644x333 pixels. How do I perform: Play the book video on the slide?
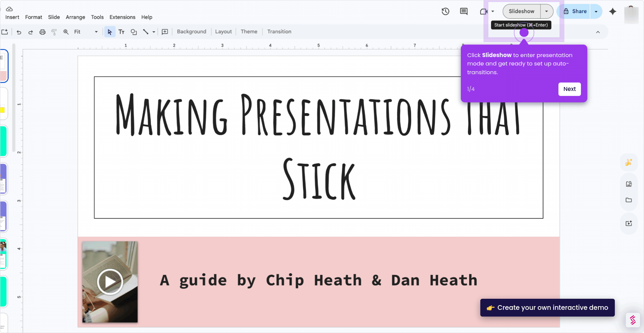click(110, 282)
